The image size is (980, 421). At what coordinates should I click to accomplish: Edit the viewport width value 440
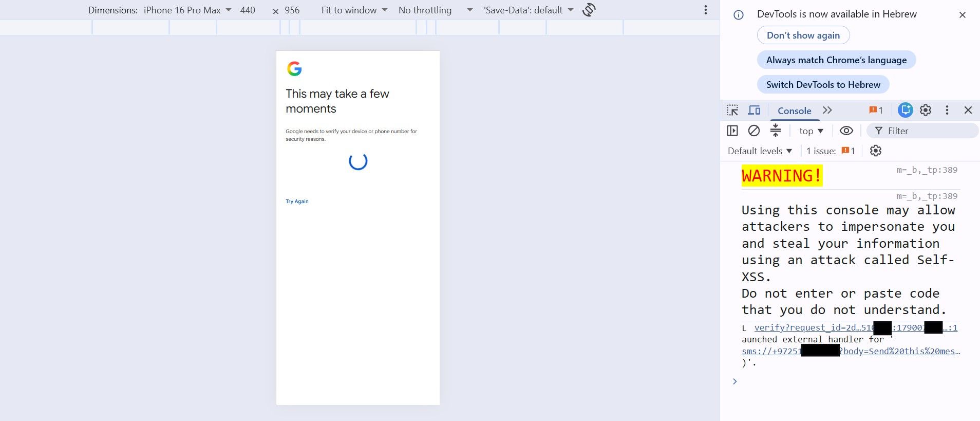(x=248, y=10)
